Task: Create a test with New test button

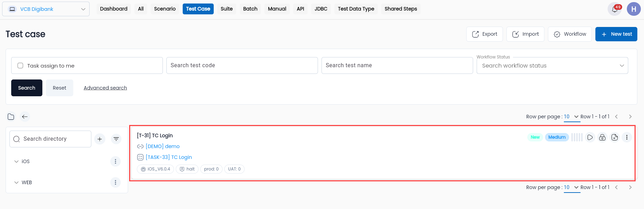Action: pyautogui.click(x=616, y=34)
